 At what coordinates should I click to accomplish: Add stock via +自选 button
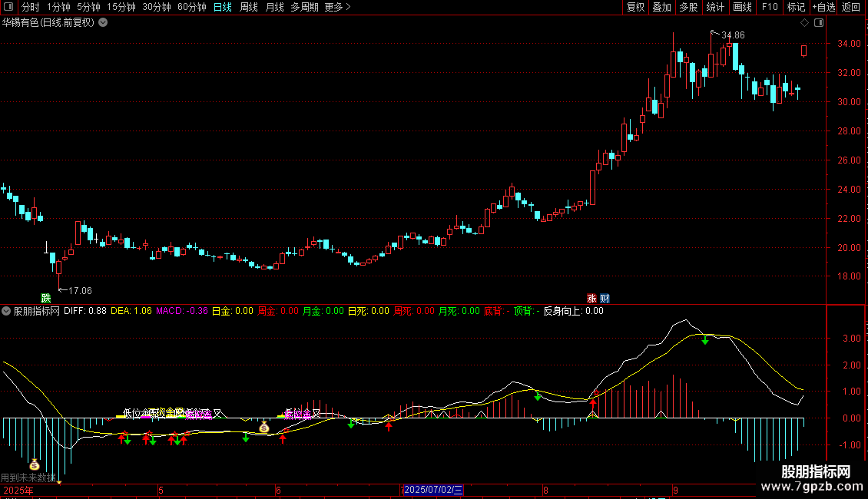coord(823,7)
